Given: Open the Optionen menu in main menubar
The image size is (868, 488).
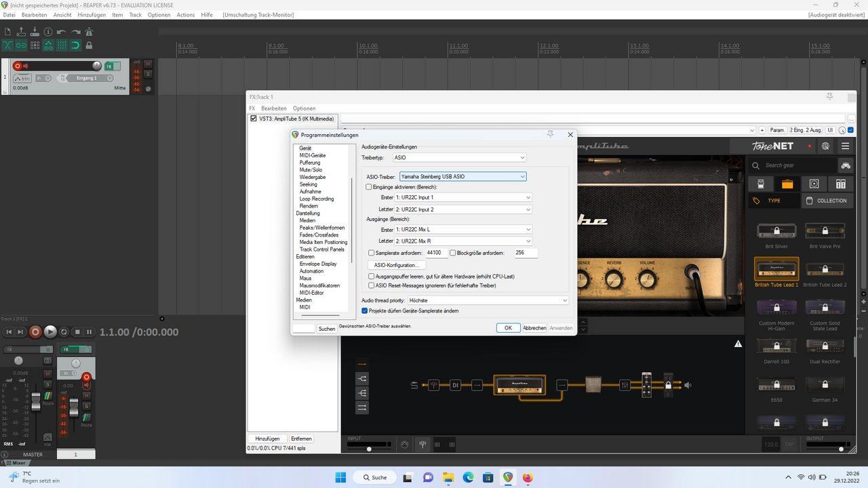Looking at the screenshot, I should 159,15.
